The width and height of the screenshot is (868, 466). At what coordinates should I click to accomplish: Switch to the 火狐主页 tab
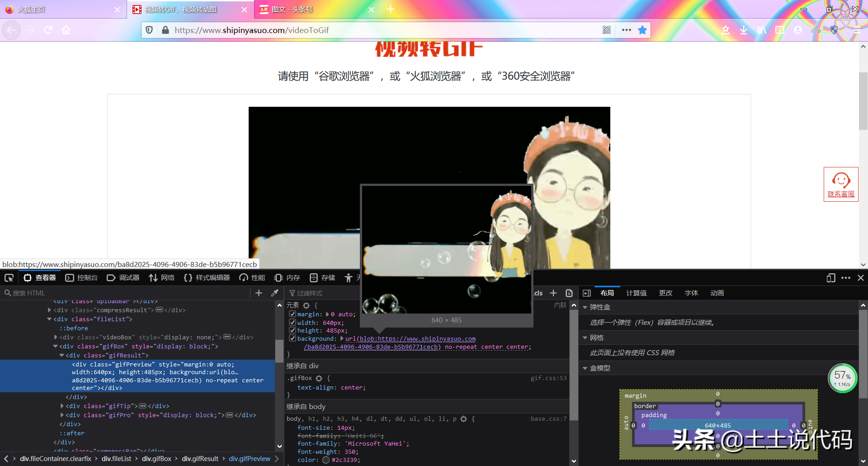click(63, 10)
